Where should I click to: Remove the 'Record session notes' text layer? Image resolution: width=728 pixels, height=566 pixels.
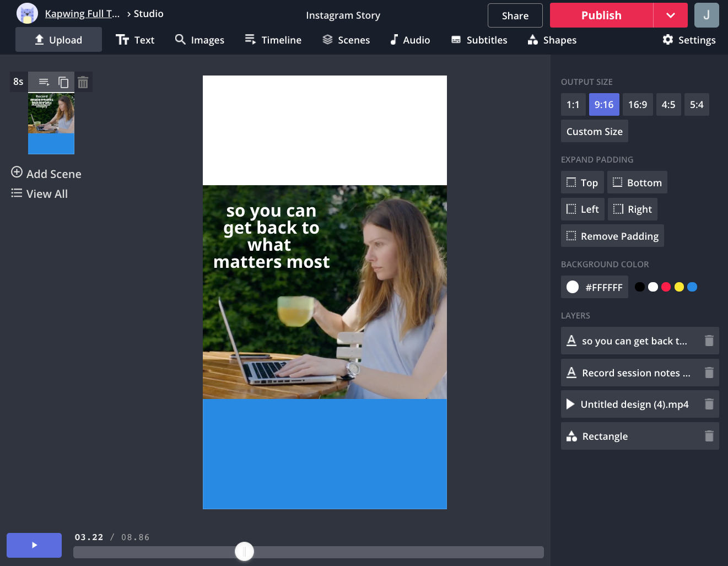[x=709, y=373]
